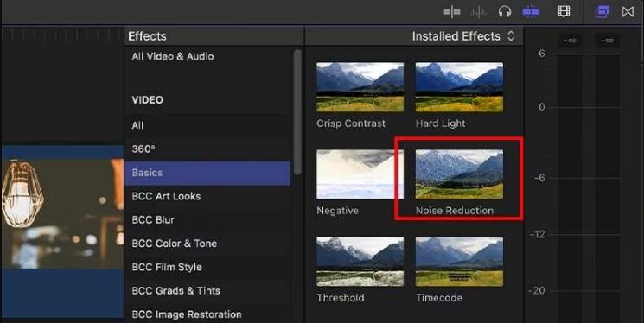The height and width of the screenshot is (323, 644).
Task: Click the right audio meter peak readout
Action: pos(607,41)
